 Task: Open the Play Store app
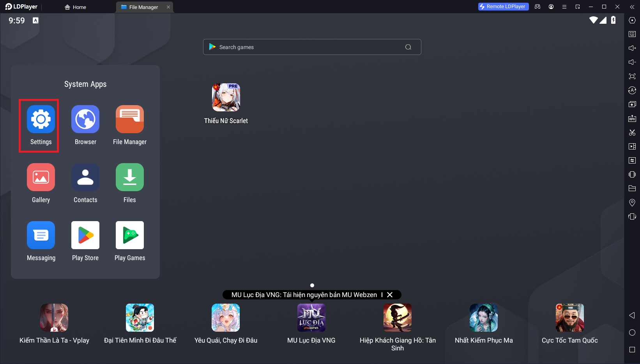[85, 236]
